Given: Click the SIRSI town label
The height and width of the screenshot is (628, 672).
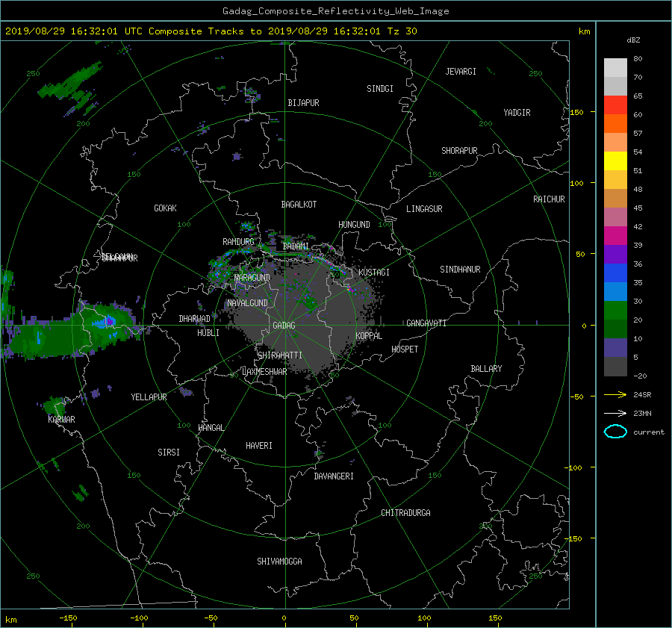Looking at the screenshot, I should coord(169,453).
